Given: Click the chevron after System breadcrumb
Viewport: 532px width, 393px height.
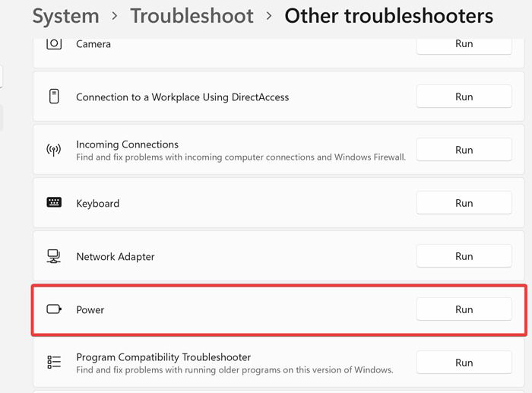Looking at the screenshot, I should point(115,16).
